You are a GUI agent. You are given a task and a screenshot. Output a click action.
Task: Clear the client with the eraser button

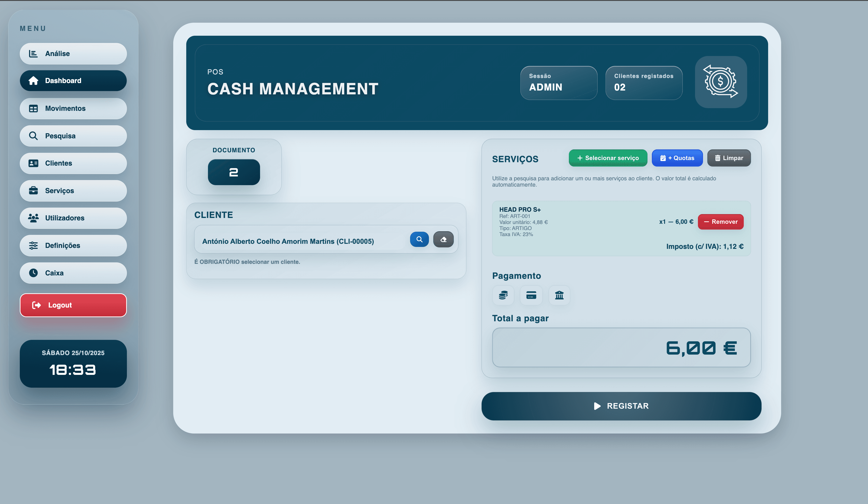tap(443, 239)
